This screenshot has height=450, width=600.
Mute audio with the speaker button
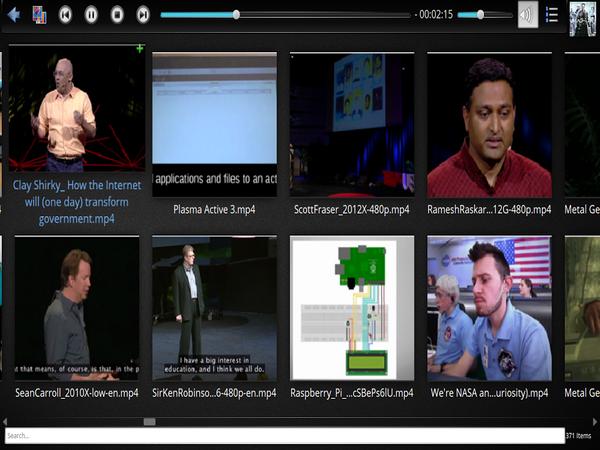point(527,15)
